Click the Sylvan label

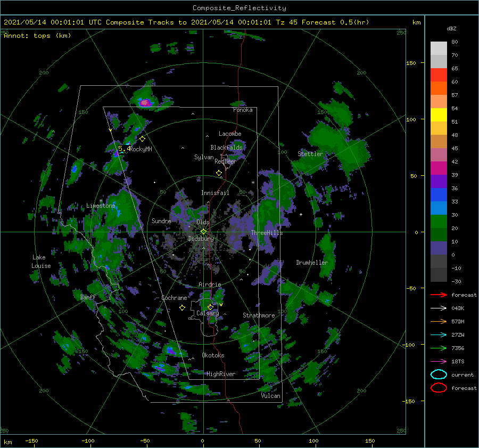coord(204,157)
